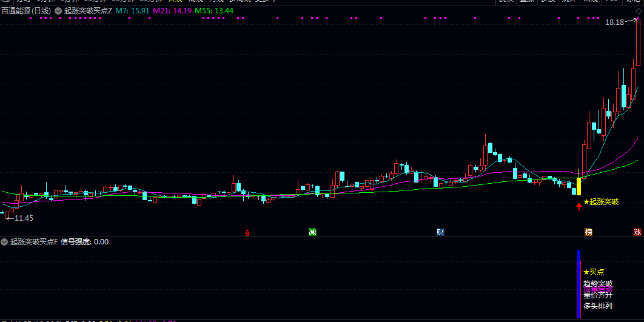Image resolution: width=644 pixels, height=322 pixels.
Task: Select the yellow breakout signal candlestick
Action: point(579,186)
